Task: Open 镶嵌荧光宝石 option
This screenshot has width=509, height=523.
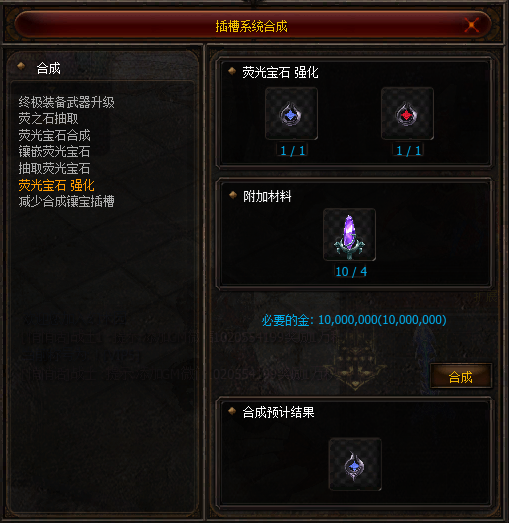Action: point(54,151)
